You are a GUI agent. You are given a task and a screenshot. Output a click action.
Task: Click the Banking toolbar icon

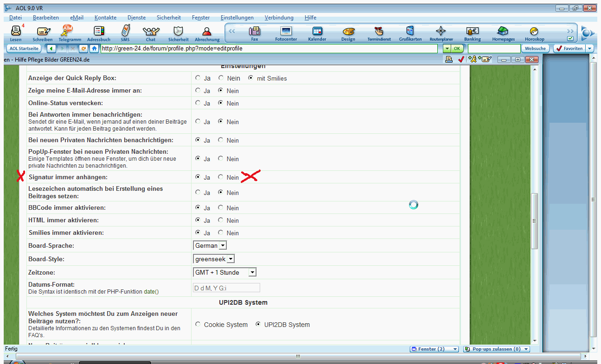[x=472, y=32]
